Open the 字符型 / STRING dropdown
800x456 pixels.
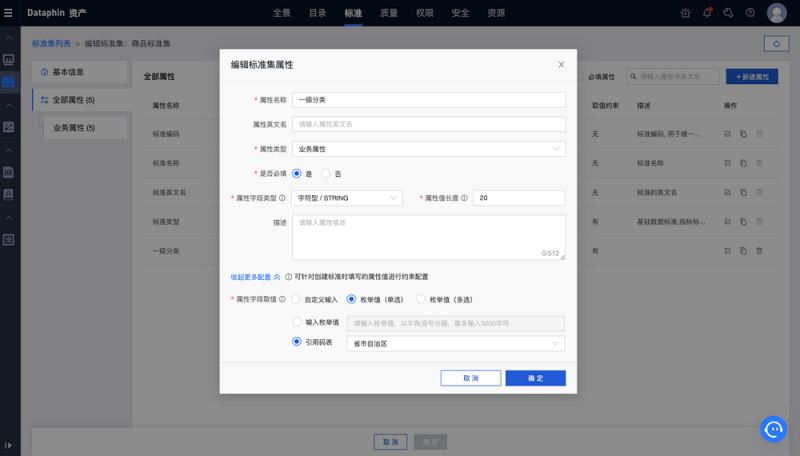click(x=346, y=198)
